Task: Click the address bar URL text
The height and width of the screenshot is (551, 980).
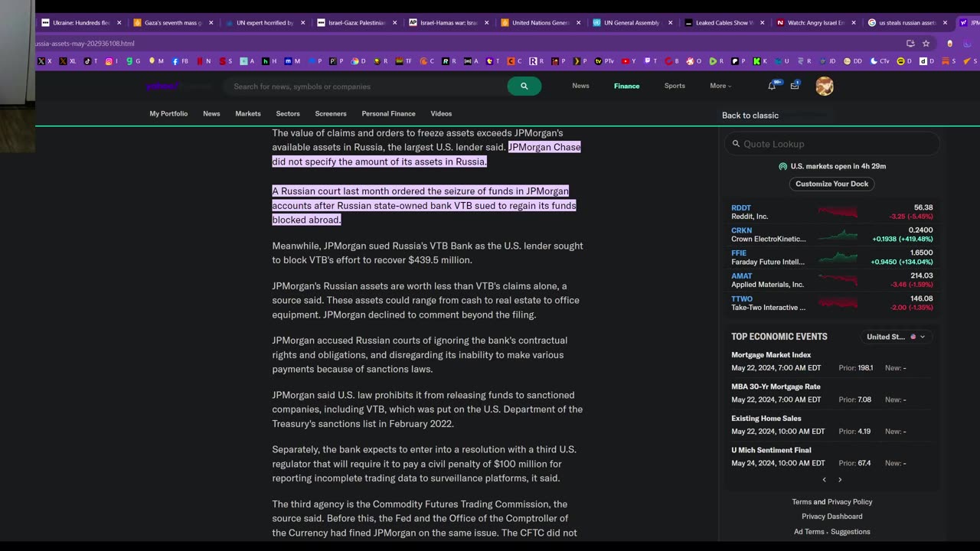Action: pos(85,44)
